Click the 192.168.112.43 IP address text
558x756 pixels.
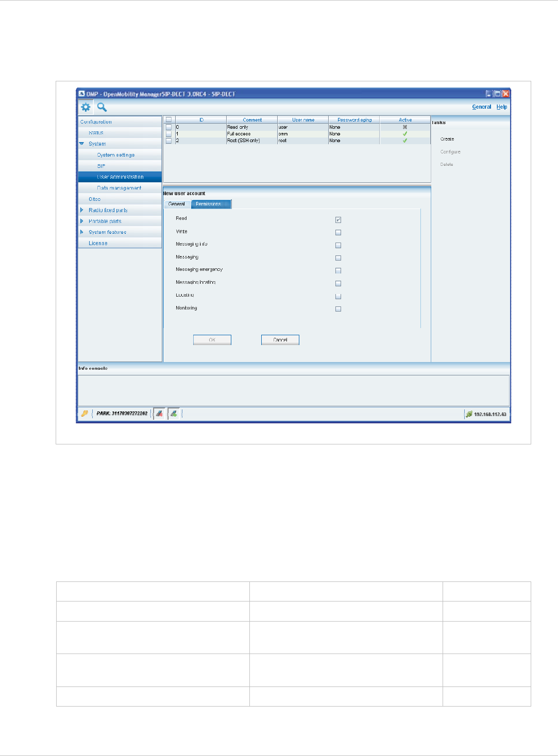tap(490, 414)
